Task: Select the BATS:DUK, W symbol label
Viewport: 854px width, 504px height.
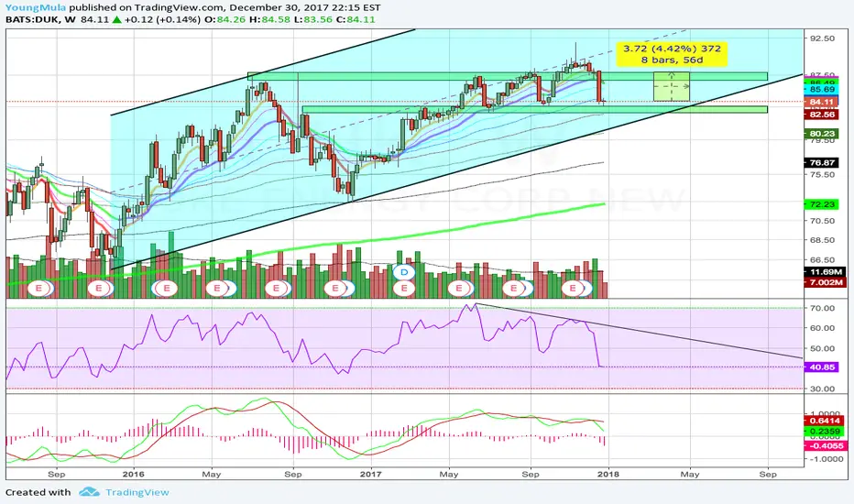Action: (x=40, y=19)
